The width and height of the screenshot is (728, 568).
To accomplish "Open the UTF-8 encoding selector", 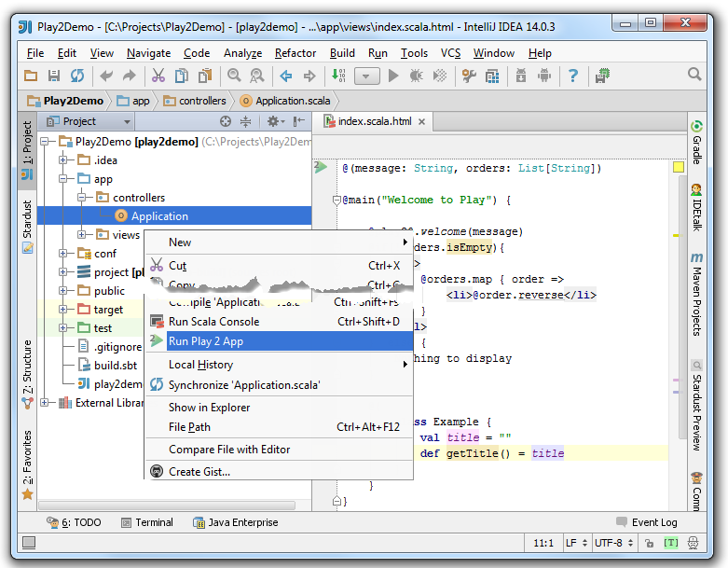I will [613, 543].
